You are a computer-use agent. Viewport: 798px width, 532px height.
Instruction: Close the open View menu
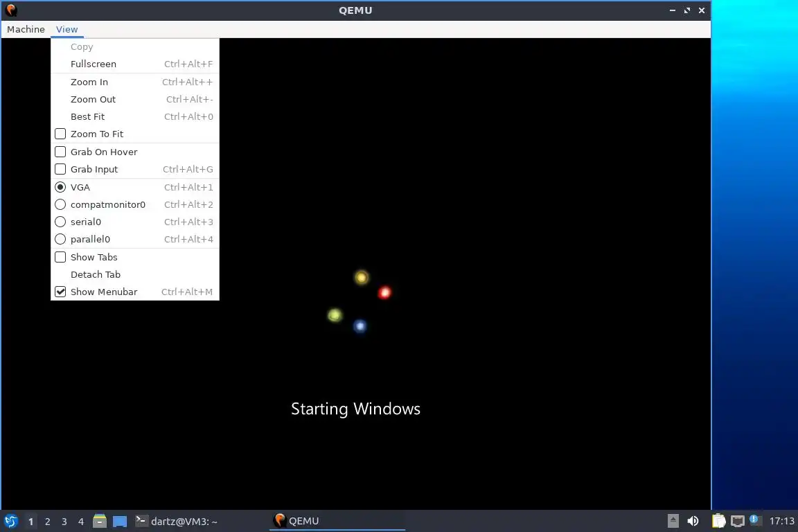[66, 29]
